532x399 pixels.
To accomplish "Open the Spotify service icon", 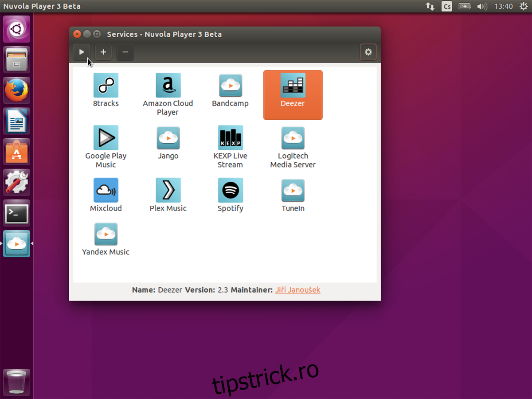I will pos(230,190).
